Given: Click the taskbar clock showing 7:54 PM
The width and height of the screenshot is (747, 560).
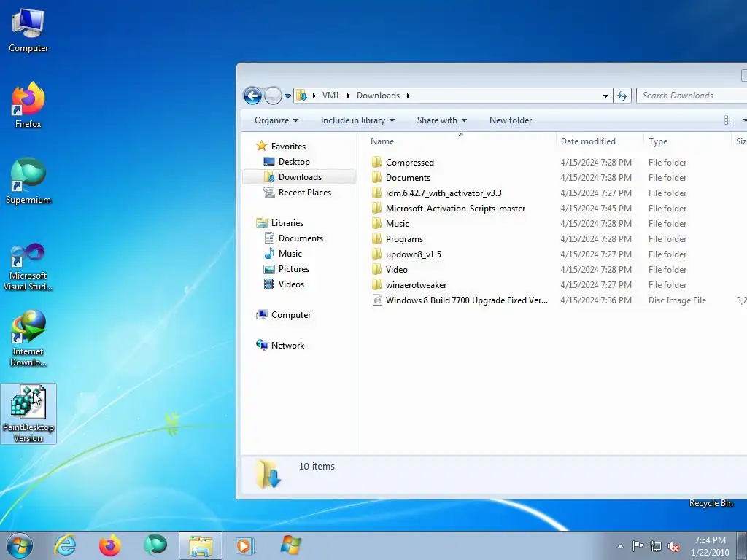Looking at the screenshot, I should [x=710, y=546].
